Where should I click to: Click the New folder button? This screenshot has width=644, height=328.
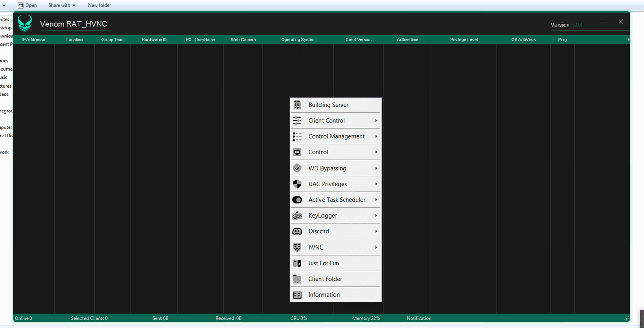click(99, 5)
